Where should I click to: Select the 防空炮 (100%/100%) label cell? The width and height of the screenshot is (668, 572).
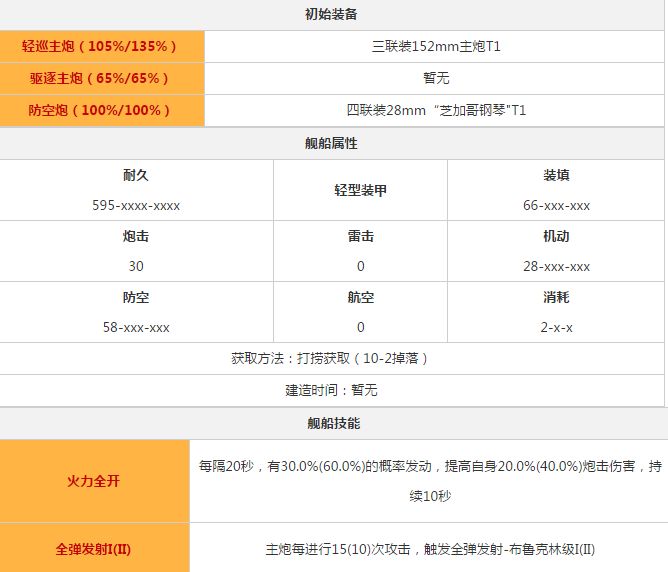click(x=101, y=110)
